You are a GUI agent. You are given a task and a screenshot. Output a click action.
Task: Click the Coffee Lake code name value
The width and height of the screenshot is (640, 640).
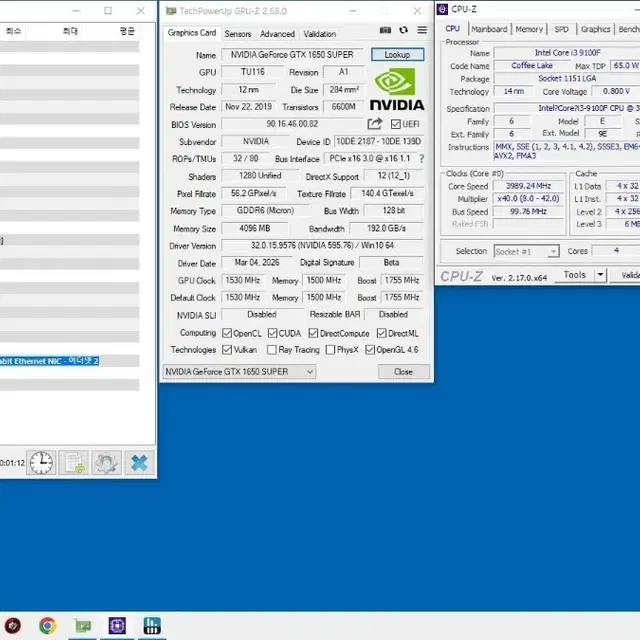(x=532, y=65)
